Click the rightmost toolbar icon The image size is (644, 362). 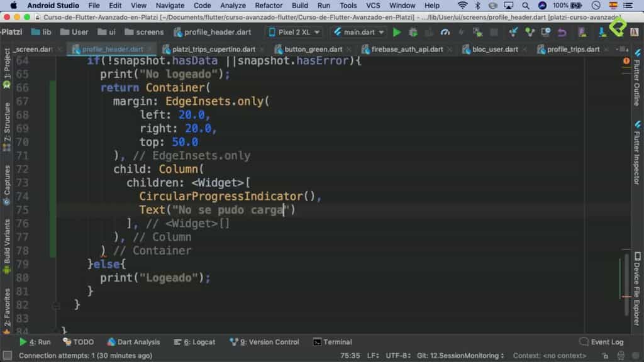[634, 32]
